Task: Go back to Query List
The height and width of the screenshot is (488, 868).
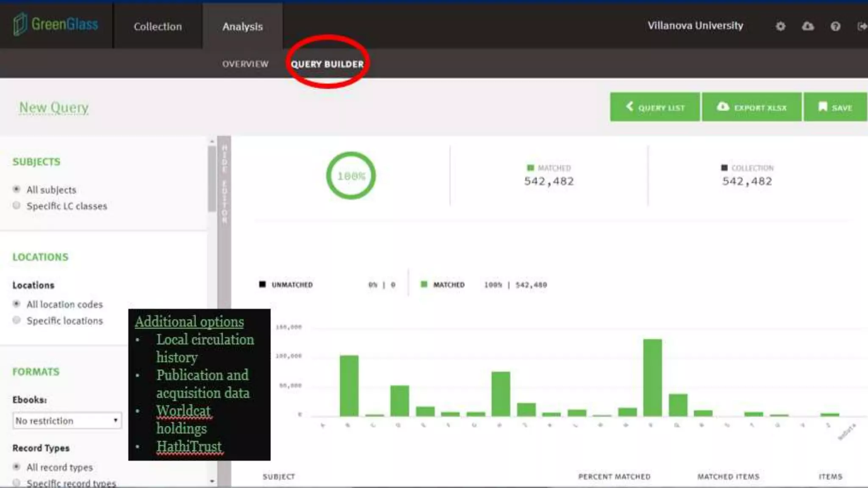Action: 655,108
